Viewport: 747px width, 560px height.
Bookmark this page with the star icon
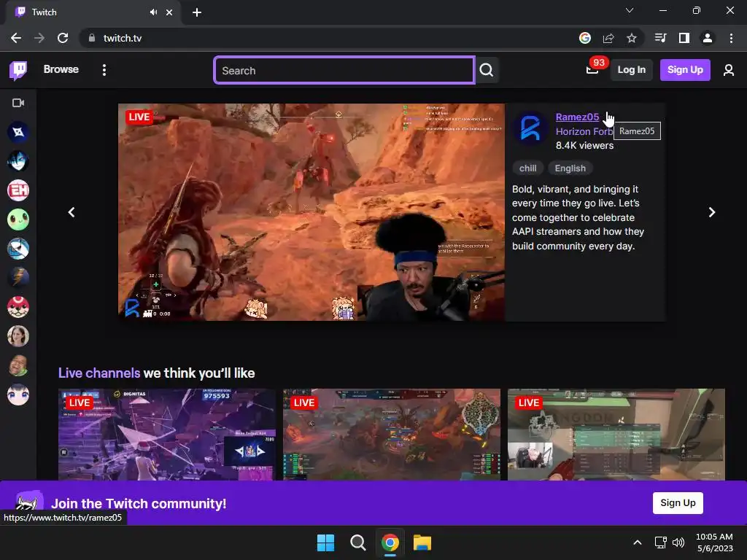click(632, 38)
